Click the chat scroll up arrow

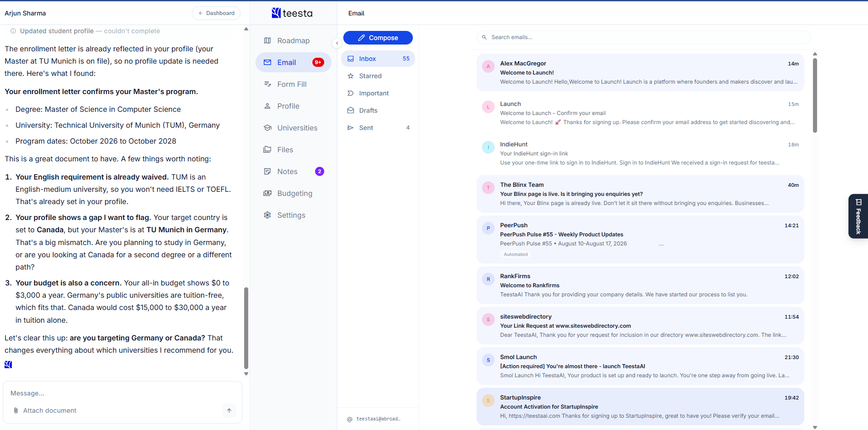coord(246,29)
